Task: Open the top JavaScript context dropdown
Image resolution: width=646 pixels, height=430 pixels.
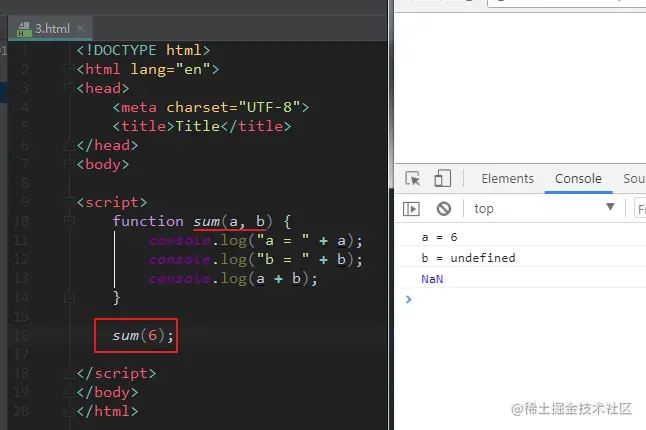Action: click(544, 208)
